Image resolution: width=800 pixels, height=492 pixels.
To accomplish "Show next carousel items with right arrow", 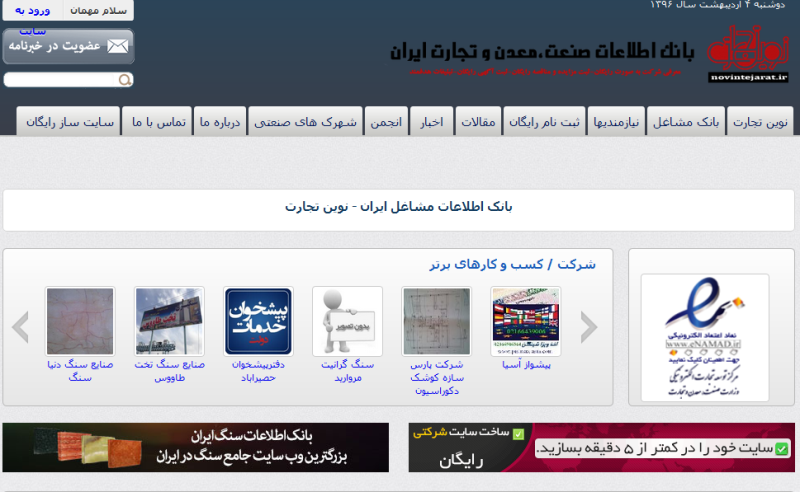I will [x=589, y=327].
